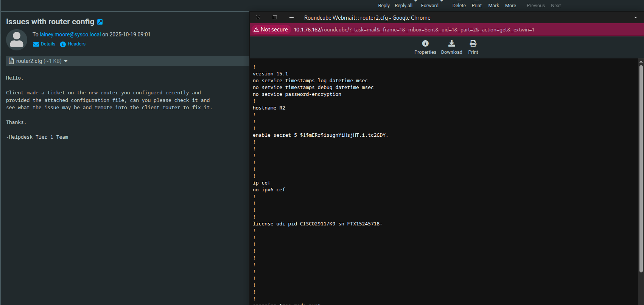
Task: Click the vertical scrollbar in the config viewer
Action: click(641, 169)
